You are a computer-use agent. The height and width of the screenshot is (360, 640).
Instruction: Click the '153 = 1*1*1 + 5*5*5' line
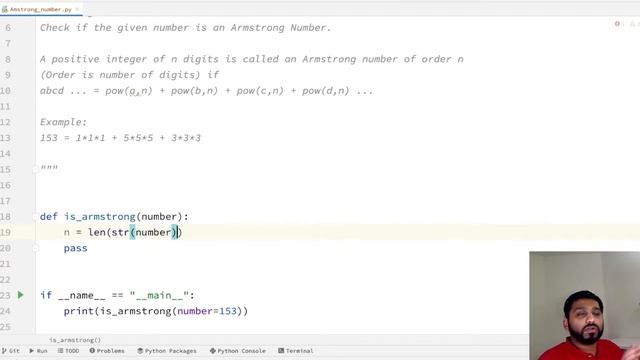[120, 138]
